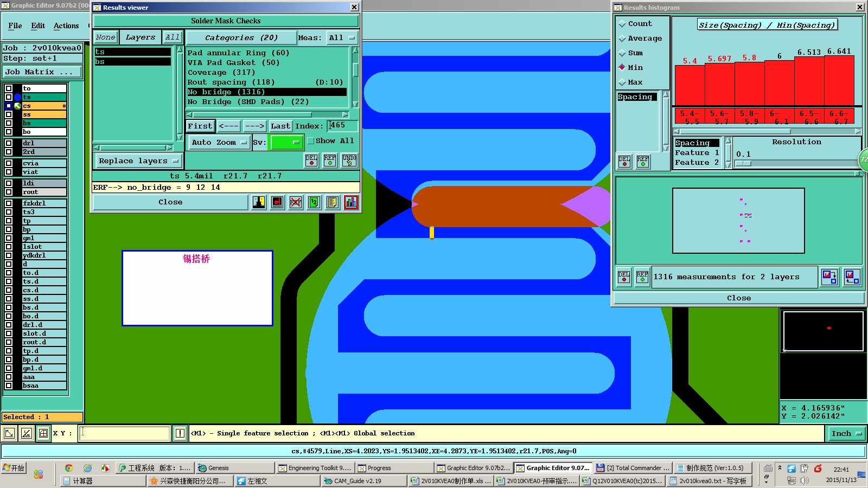This screenshot has height=488, width=868.
Task: Click DEL icon beside measurements count
Action: pyautogui.click(x=624, y=277)
